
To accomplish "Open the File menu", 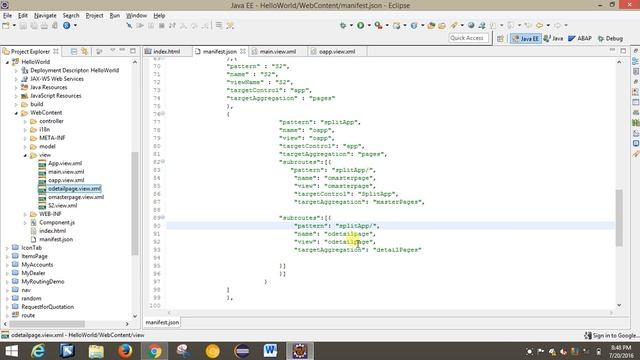I will (7, 16).
